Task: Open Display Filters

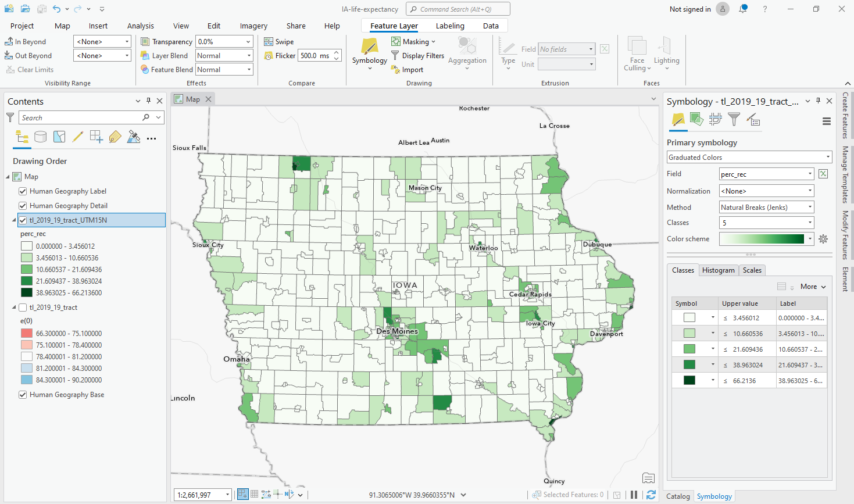Action: (x=417, y=56)
